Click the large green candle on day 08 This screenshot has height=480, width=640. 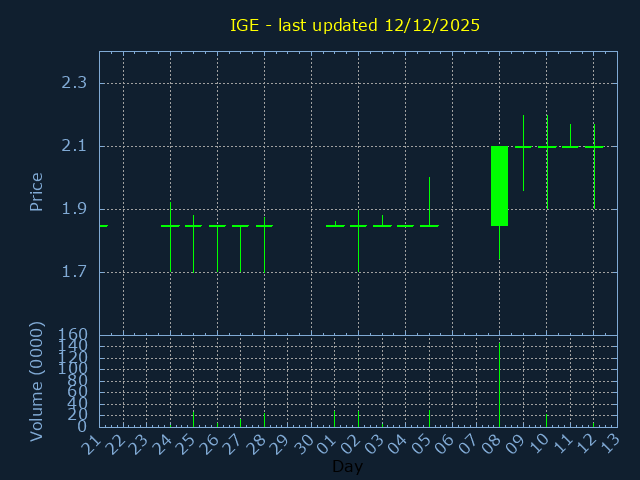[499, 186]
